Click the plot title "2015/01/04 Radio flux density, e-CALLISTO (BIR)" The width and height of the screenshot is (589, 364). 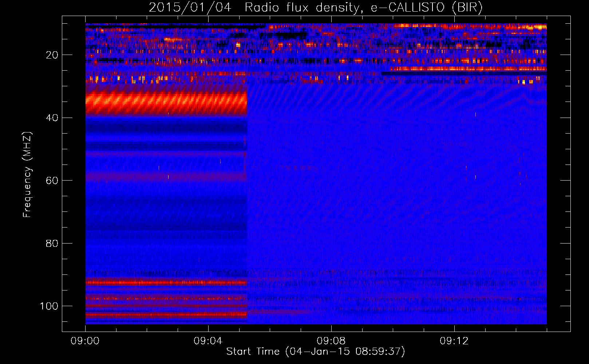coord(316,8)
